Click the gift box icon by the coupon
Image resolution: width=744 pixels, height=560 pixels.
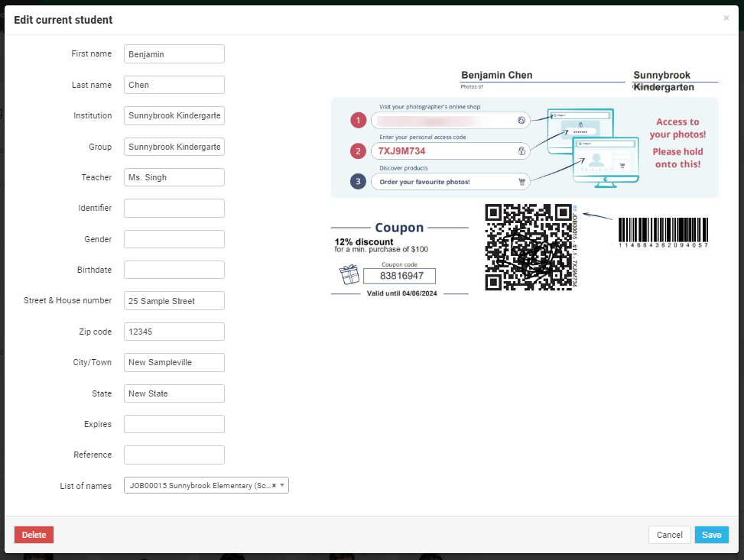tap(349, 274)
